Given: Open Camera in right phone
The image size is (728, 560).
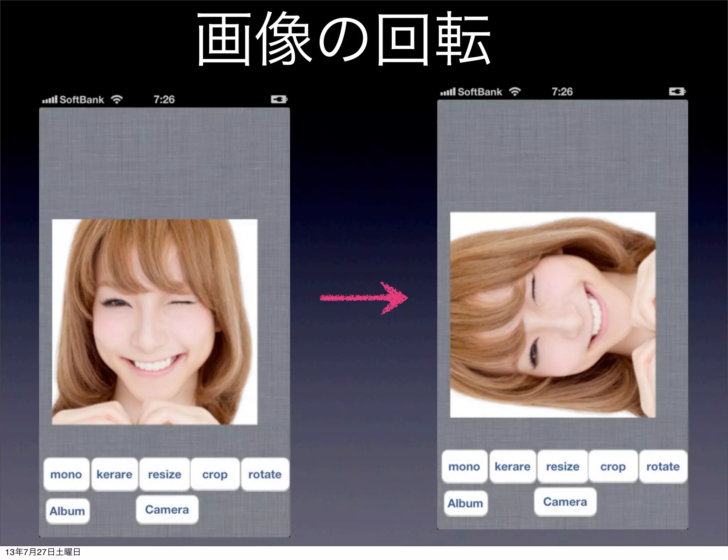Looking at the screenshot, I should [565, 502].
